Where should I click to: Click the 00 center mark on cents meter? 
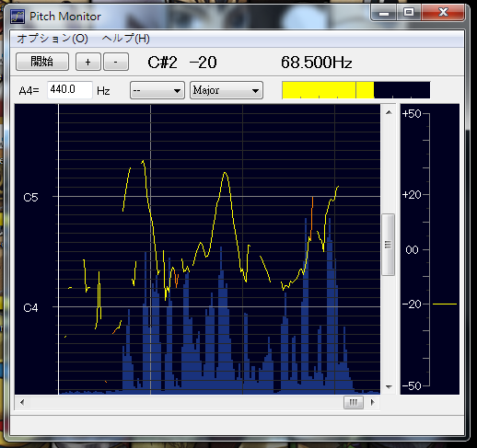412,250
